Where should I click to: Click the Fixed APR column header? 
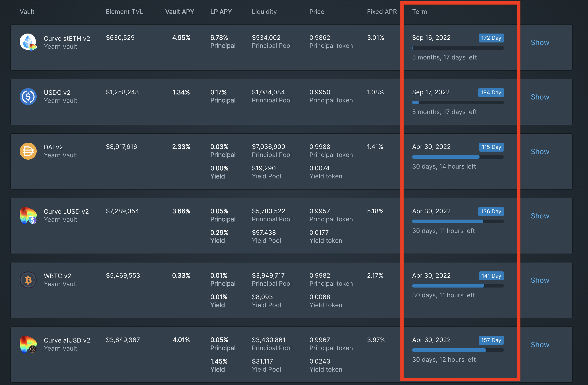tap(382, 12)
